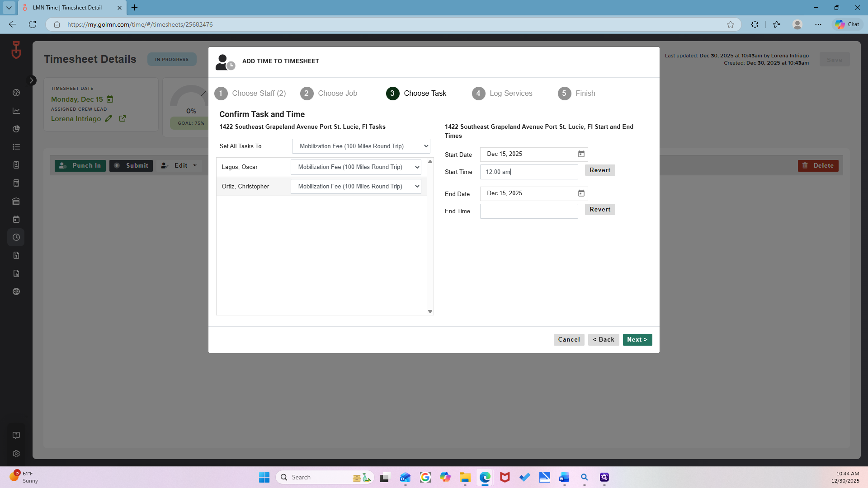
Task: Click the Next button
Action: coord(637,340)
